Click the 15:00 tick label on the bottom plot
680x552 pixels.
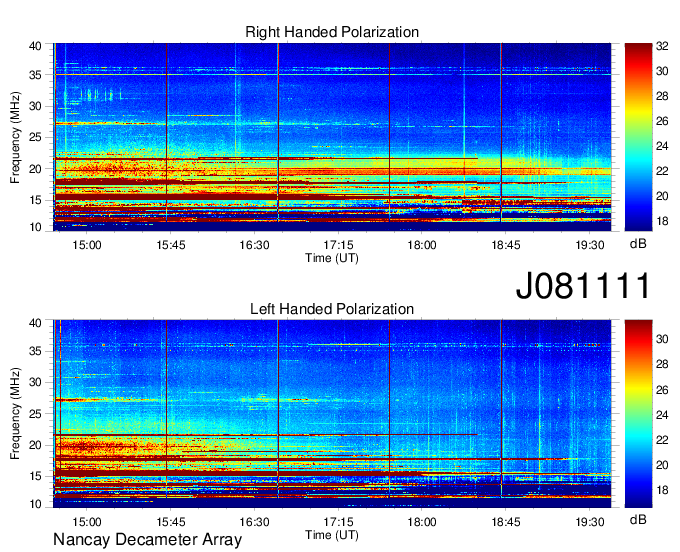tap(87, 522)
